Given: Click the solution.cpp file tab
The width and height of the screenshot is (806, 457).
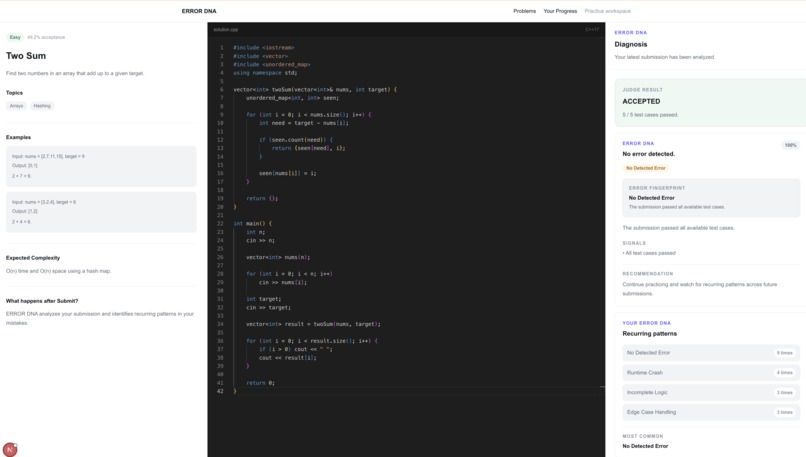Looking at the screenshot, I should click(x=226, y=29).
